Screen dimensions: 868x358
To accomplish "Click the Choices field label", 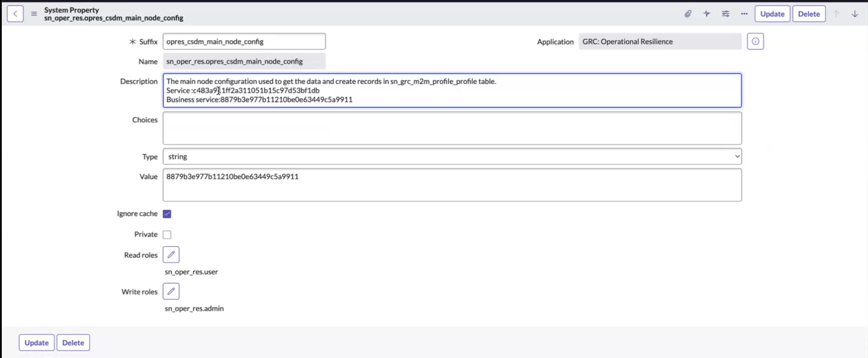I will pyautogui.click(x=145, y=120).
